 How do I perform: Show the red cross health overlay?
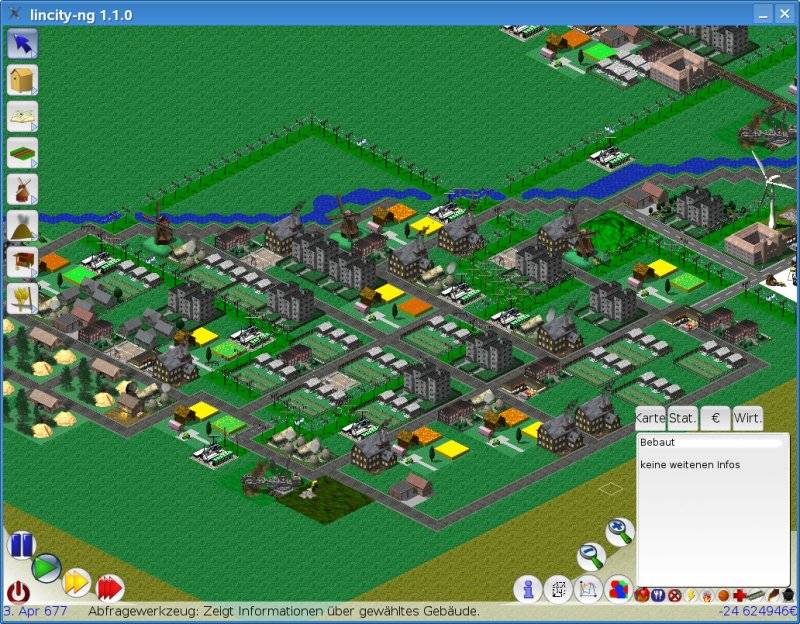click(740, 595)
